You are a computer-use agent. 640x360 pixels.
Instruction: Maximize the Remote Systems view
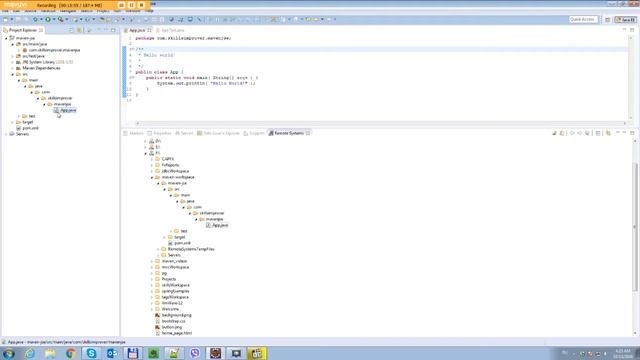[632, 133]
